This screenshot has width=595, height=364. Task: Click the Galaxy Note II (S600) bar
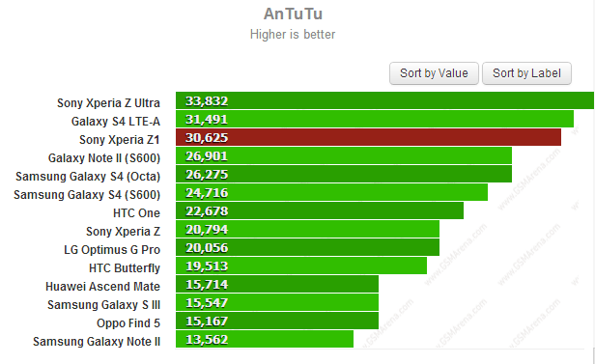(344, 155)
